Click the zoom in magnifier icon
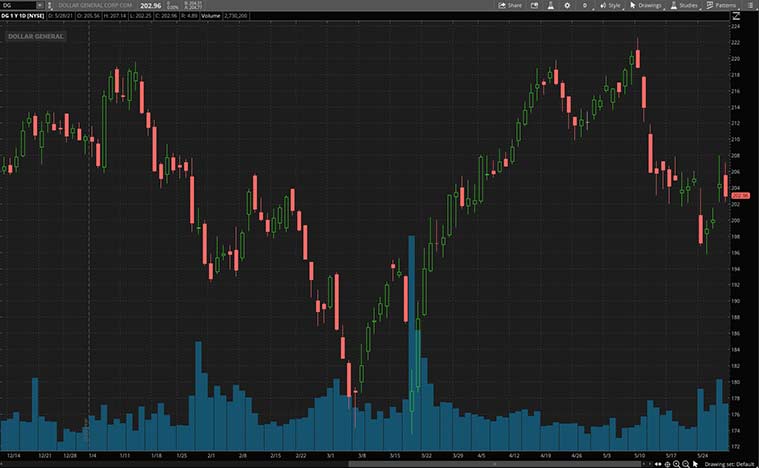This screenshot has height=468, width=759. point(676,464)
